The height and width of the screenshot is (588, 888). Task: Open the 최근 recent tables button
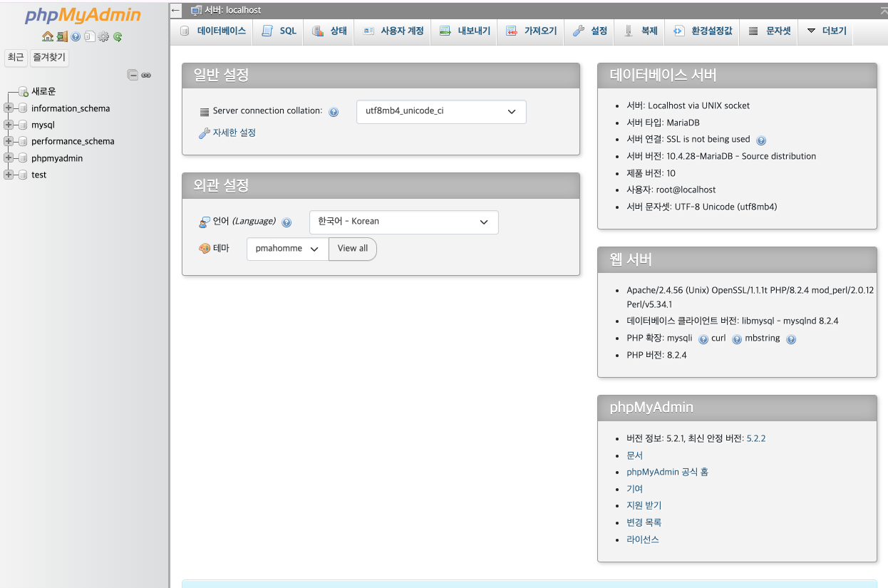click(x=16, y=58)
